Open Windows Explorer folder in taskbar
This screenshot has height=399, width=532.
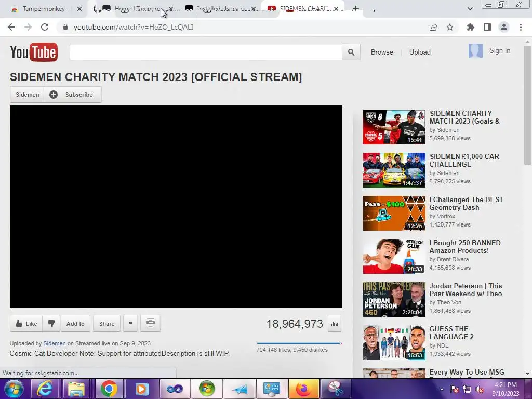tap(77, 389)
